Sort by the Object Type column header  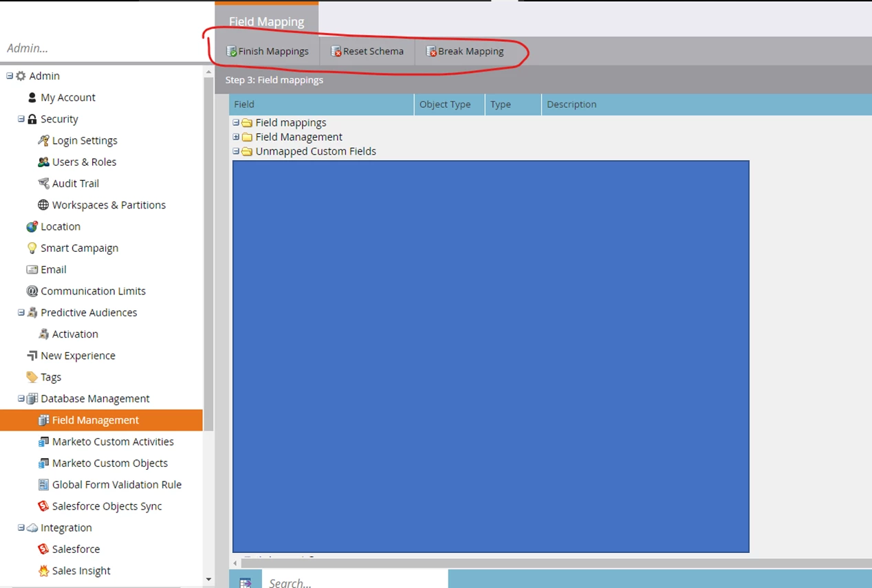[x=450, y=105]
